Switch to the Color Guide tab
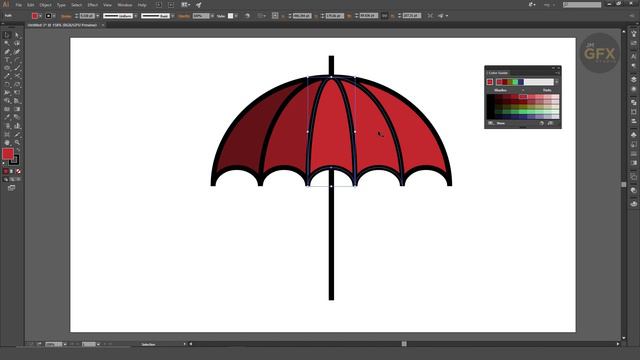The image size is (640, 360). pyautogui.click(x=498, y=73)
